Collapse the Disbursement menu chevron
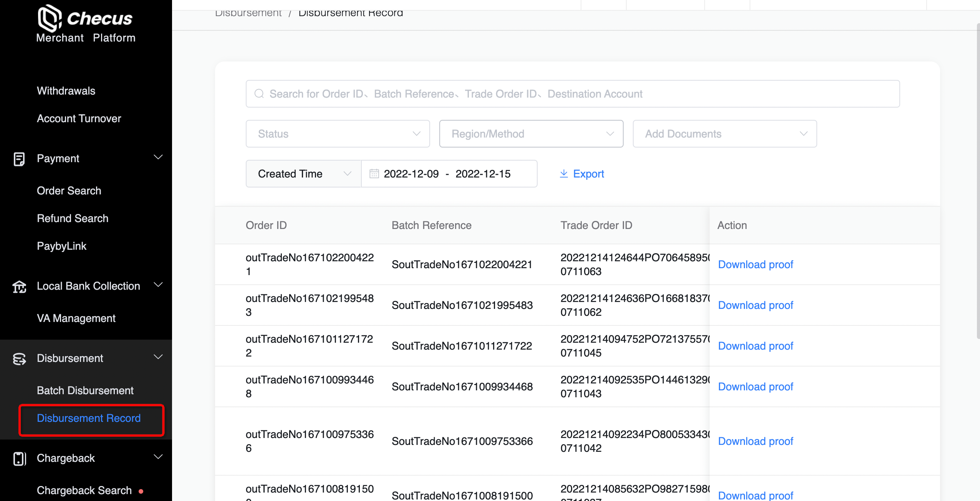 pos(158,357)
